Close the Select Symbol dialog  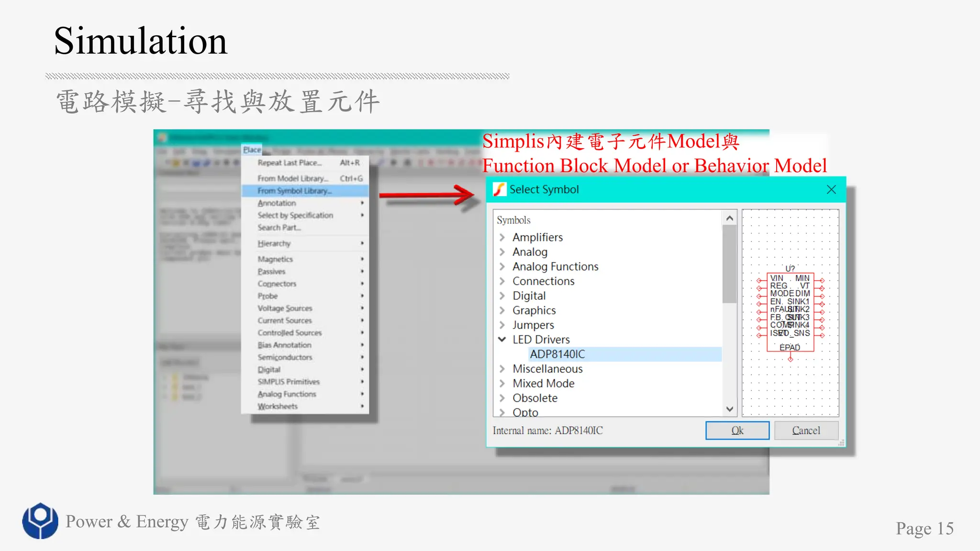pos(831,189)
